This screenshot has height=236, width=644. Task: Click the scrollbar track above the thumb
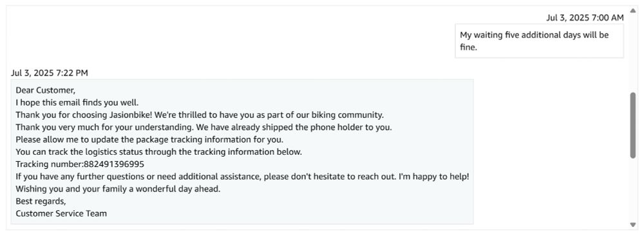[633, 53]
